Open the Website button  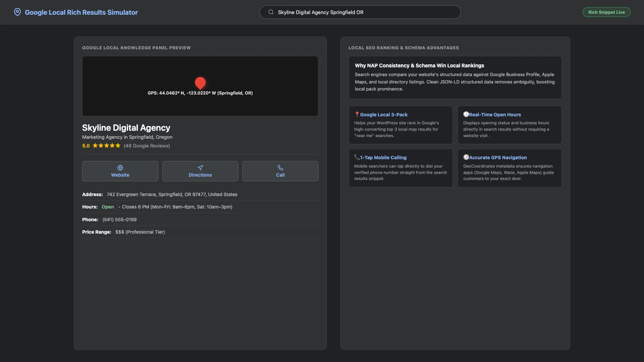coord(120,171)
